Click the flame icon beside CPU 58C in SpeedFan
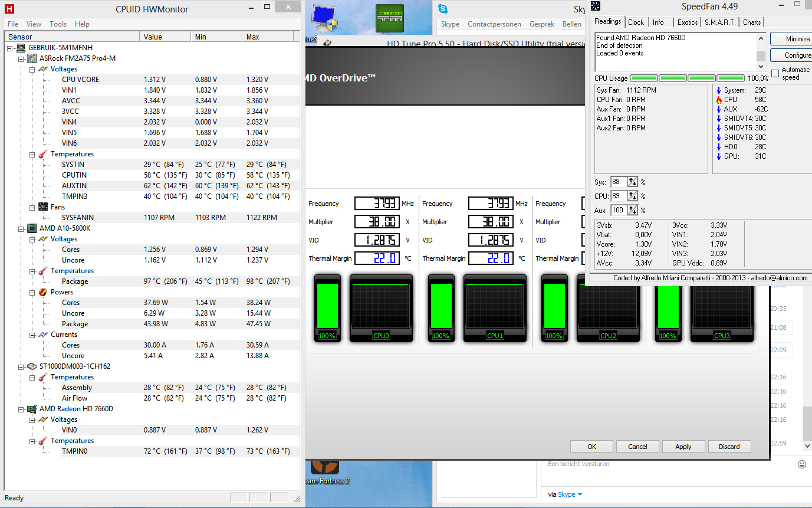The image size is (812, 508). click(719, 100)
